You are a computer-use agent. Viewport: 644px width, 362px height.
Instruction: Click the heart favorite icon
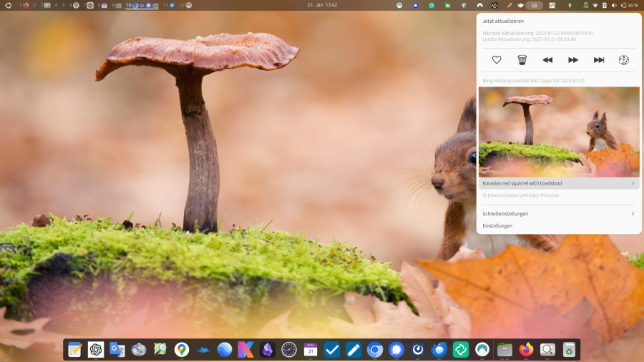497,60
